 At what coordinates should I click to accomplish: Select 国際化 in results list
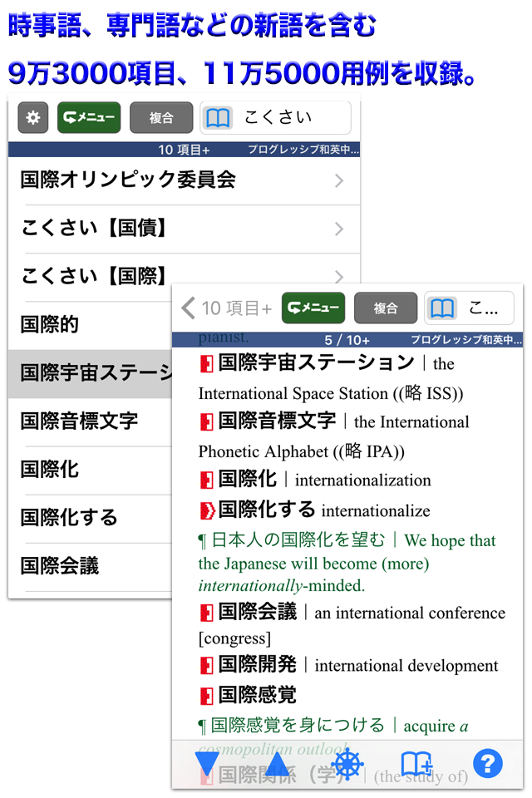tap(91, 470)
